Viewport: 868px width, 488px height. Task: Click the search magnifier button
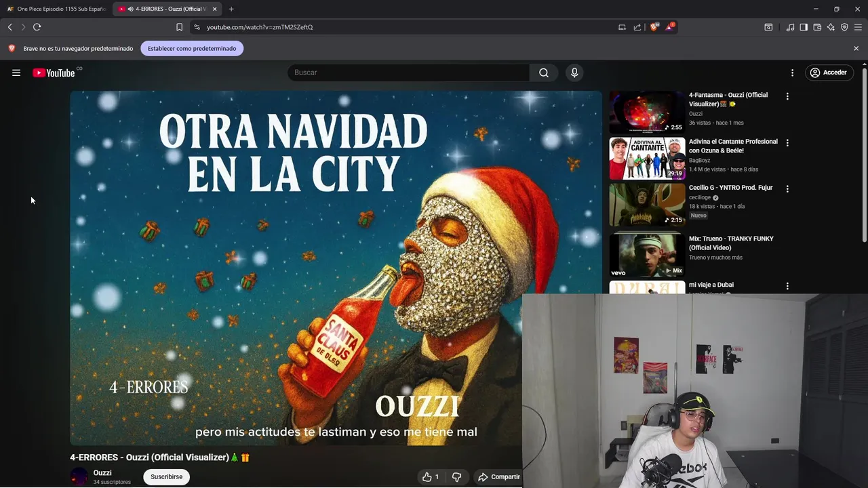pyautogui.click(x=544, y=73)
